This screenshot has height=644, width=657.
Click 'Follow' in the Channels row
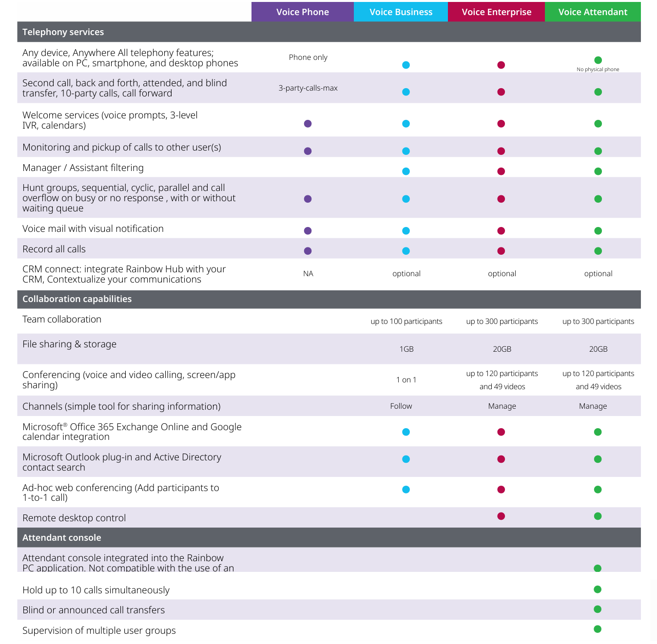point(401,406)
